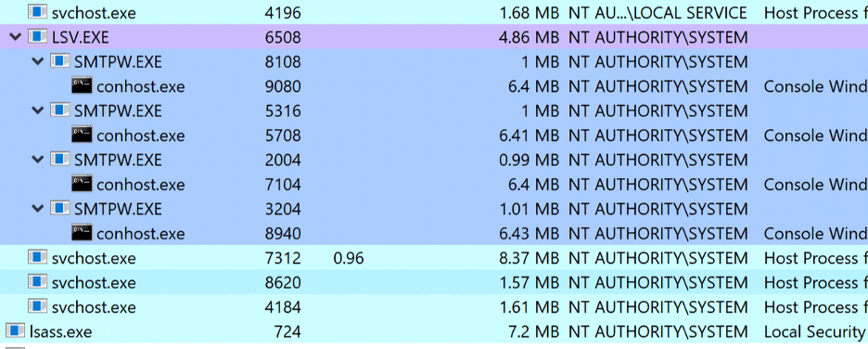Click conhost.exe console icon for PID 9080
The width and height of the screenshot is (868, 349).
[82, 86]
